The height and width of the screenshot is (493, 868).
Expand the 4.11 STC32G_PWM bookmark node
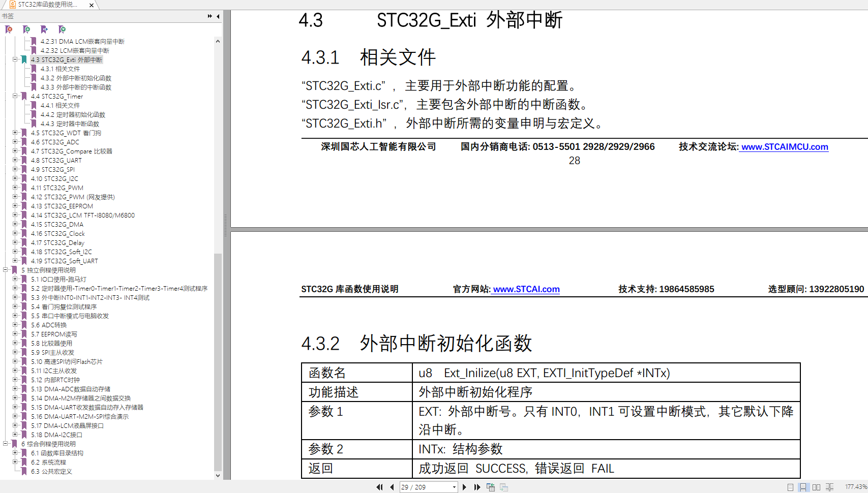tap(15, 188)
